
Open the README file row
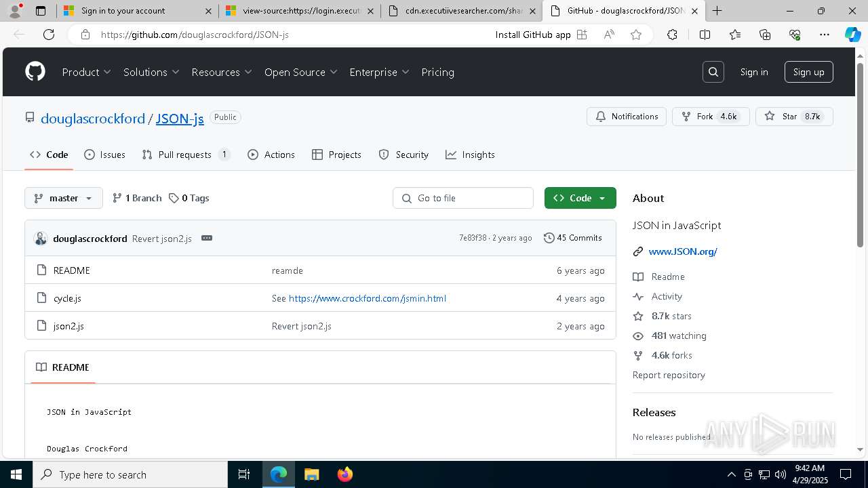(x=320, y=270)
